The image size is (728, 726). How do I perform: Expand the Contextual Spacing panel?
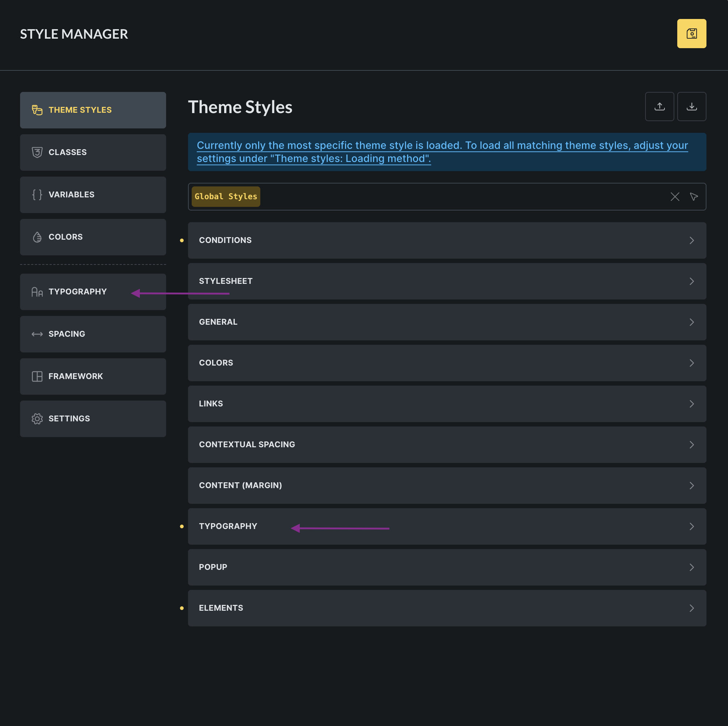pyautogui.click(x=447, y=445)
